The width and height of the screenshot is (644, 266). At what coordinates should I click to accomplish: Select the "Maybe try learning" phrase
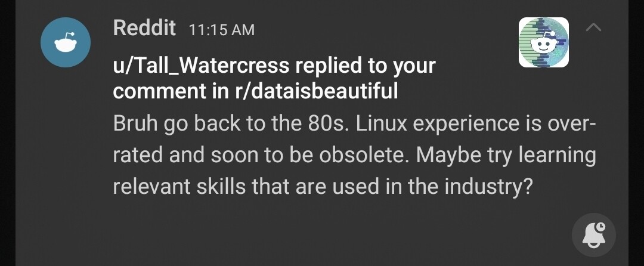pyautogui.click(x=506, y=155)
